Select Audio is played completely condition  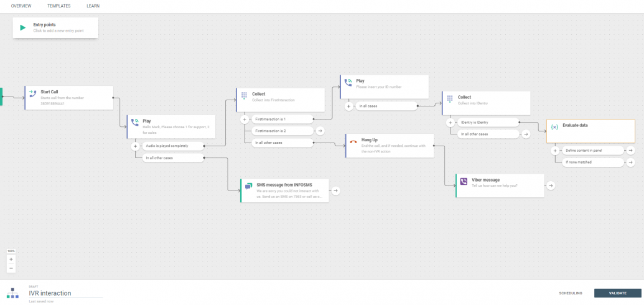173,146
